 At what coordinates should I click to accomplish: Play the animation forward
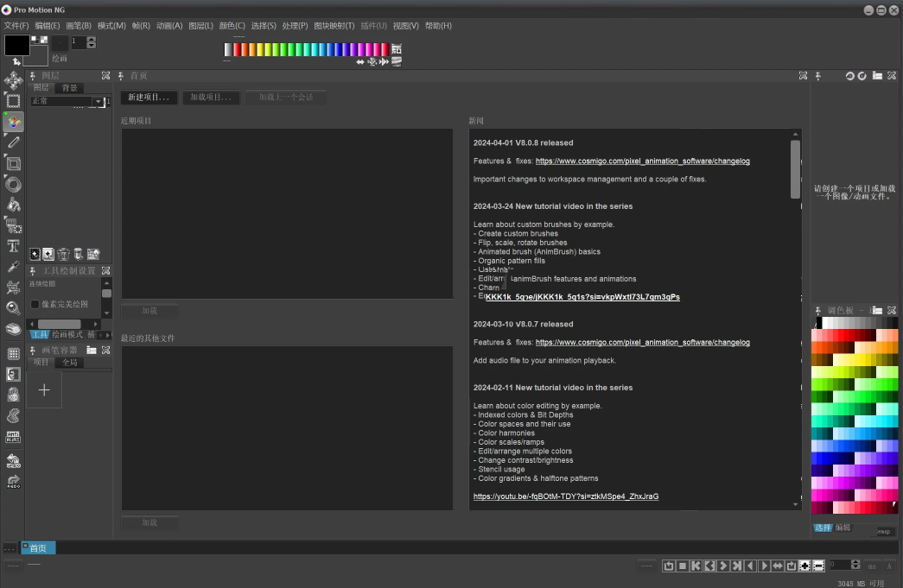point(764,566)
